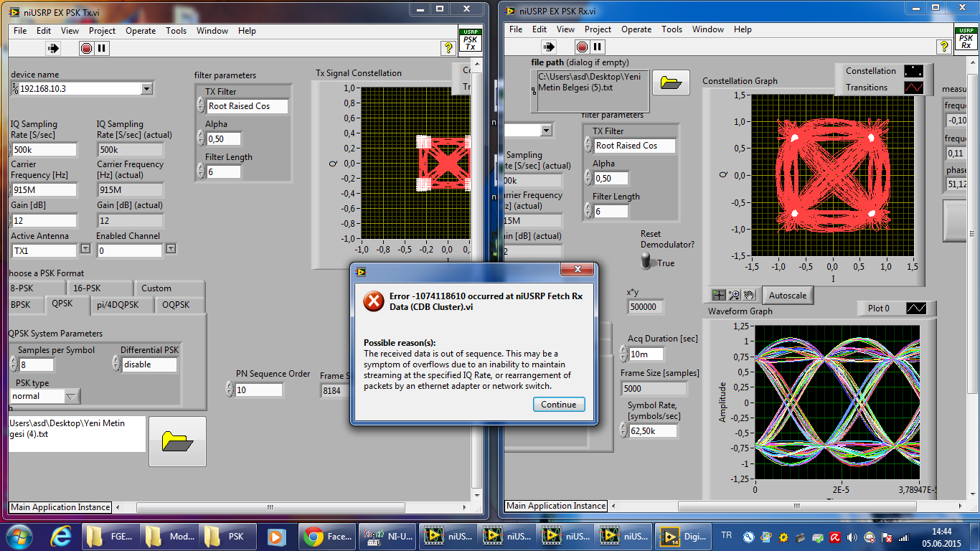Click the volume icon in the system tray
Screen dimensions: 980x551
(852, 537)
